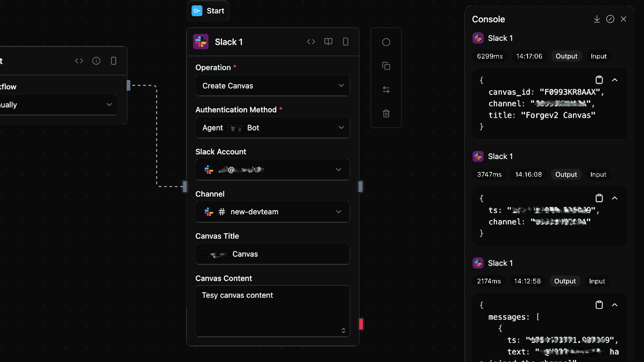Copy the canvas output JSON via copy icon
This screenshot has width=644, height=362.
coord(599,80)
